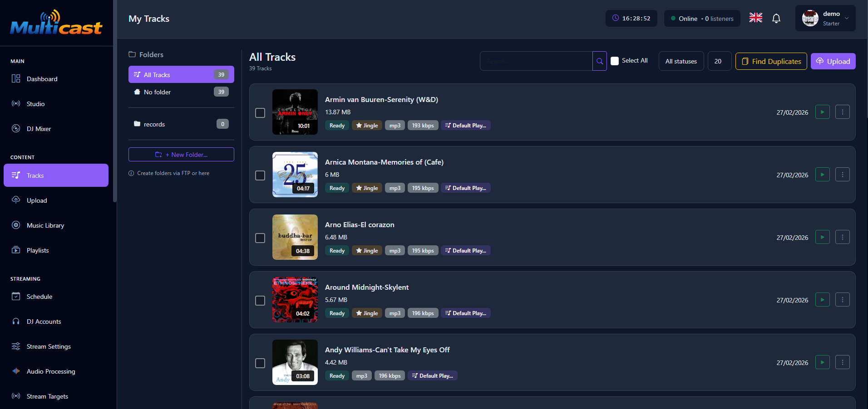868x409 pixels.
Task: Tick the Armin van Buuren track checkbox
Action: point(260,113)
